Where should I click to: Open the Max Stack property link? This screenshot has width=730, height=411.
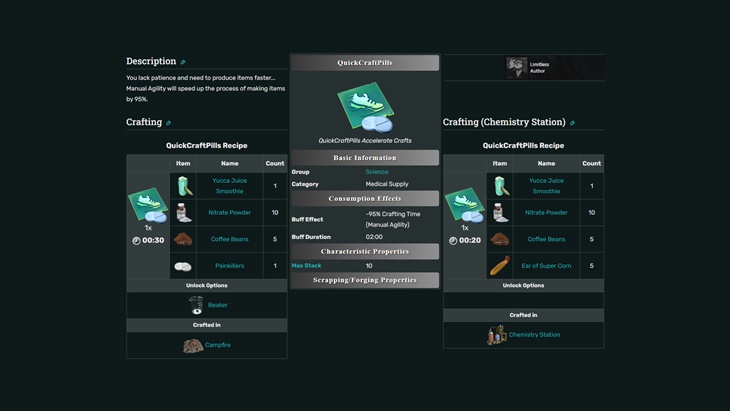(x=306, y=266)
